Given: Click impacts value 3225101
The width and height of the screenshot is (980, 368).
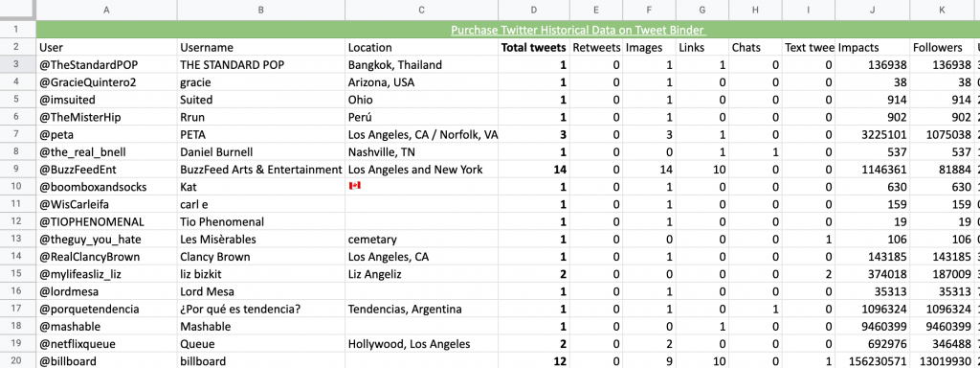Looking at the screenshot, I should tap(873, 134).
